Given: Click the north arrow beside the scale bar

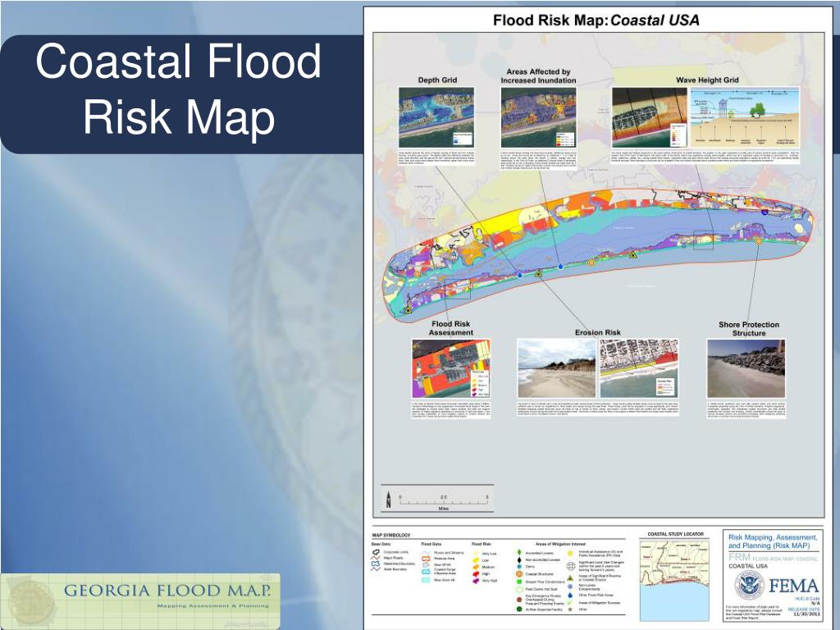Looking at the screenshot, I should 388,500.
